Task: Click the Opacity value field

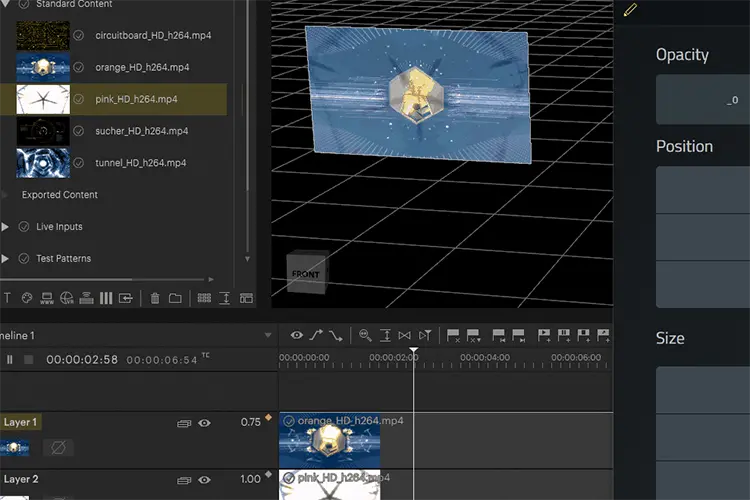Action: [703, 100]
